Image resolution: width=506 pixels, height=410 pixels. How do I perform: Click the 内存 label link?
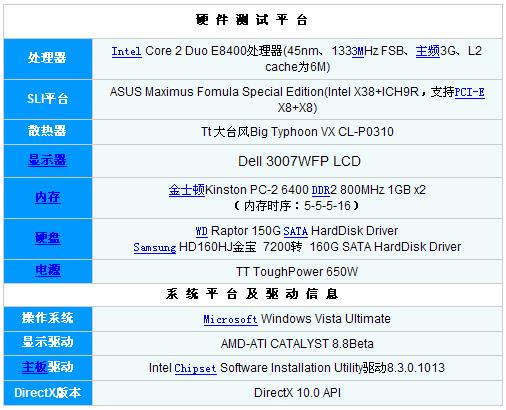(48, 197)
